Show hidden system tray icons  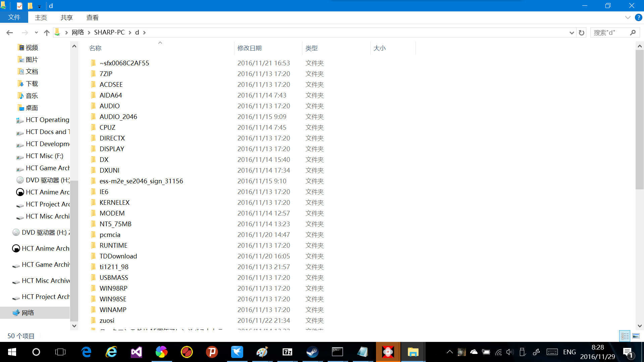(449, 352)
